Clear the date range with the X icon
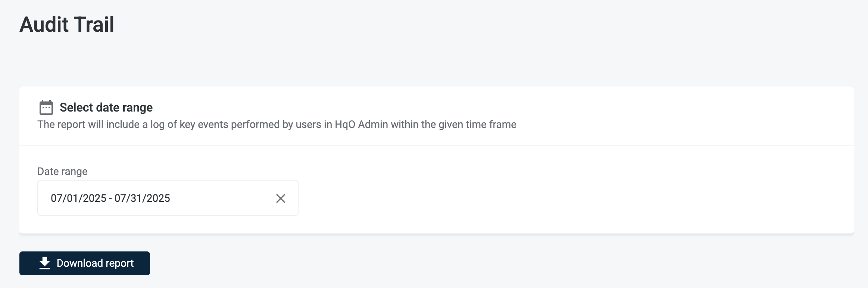The height and width of the screenshot is (288, 868). tap(280, 198)
